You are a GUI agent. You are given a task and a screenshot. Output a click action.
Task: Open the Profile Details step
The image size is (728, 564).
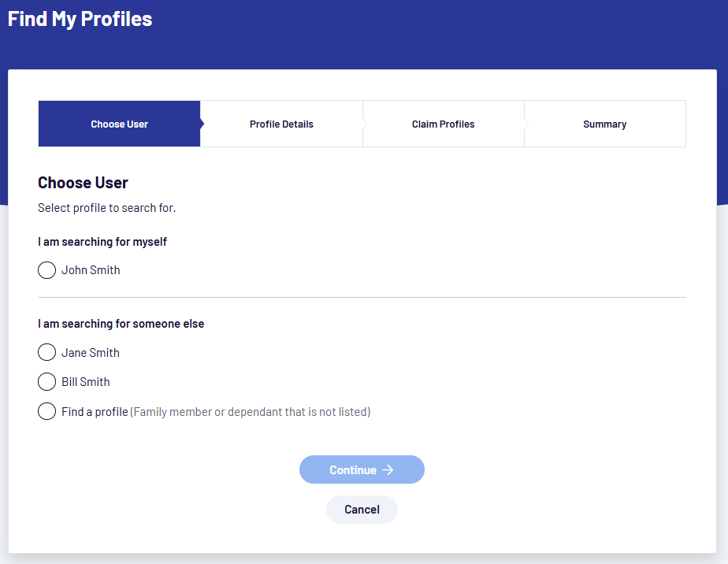[281, 124]
